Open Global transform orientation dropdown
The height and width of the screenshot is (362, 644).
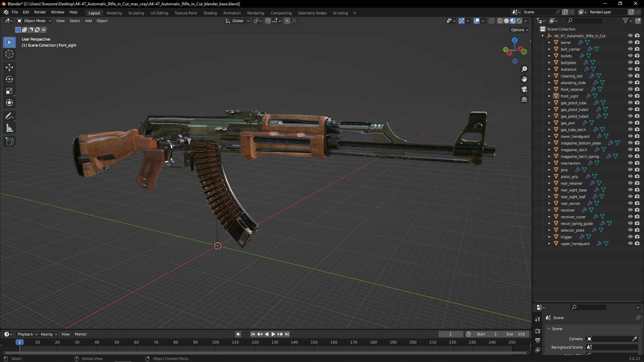pyautogui.click(x=237, y=21)
